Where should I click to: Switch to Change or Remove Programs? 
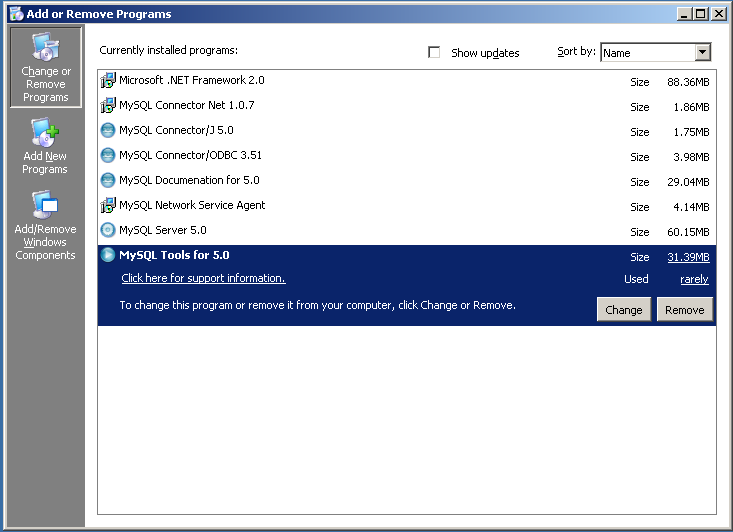point(46,67)
